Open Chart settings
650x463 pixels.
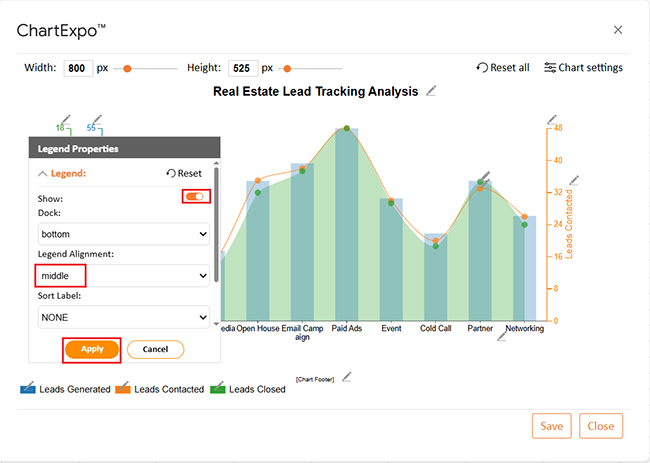tap(583, 68)
